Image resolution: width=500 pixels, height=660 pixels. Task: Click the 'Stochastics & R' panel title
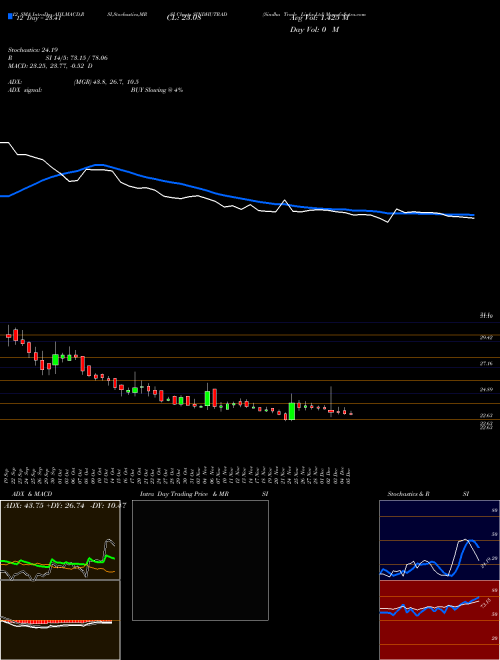tap(409, 494)
